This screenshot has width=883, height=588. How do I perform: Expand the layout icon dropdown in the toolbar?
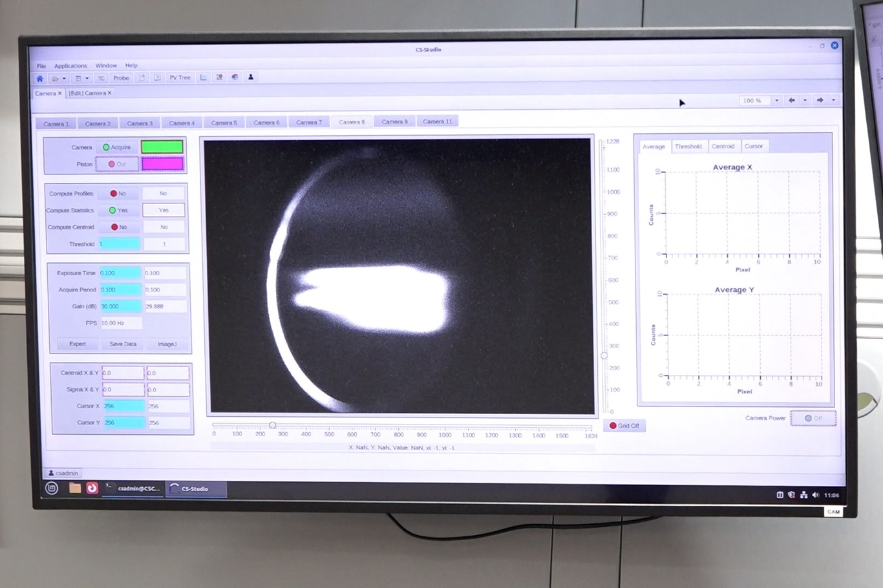click(x=87, y=78)
